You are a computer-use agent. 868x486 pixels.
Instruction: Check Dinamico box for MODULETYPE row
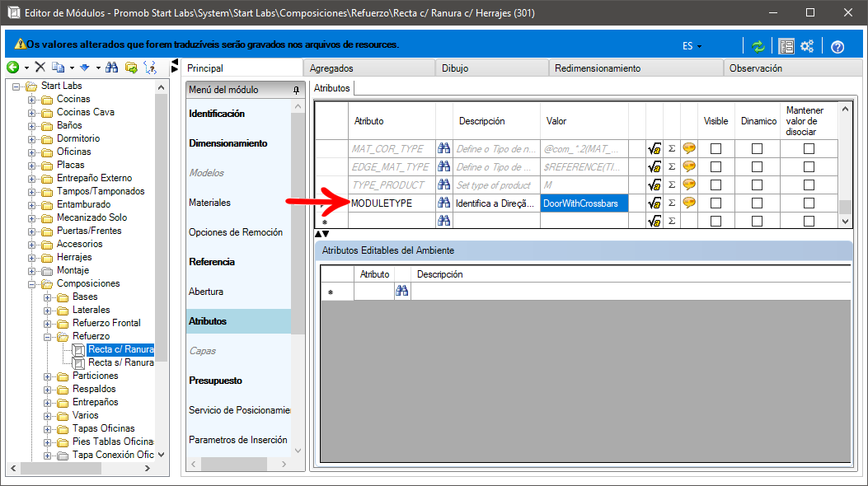(757, 203)
